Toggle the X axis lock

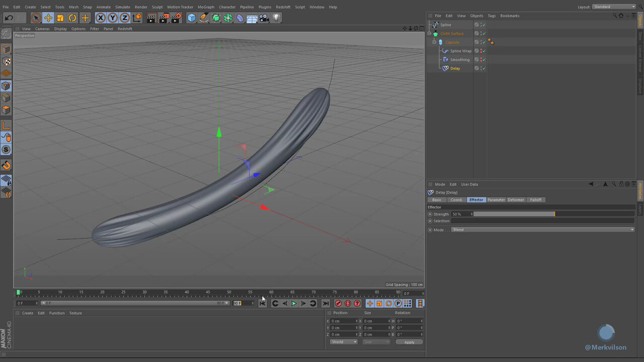101,18
